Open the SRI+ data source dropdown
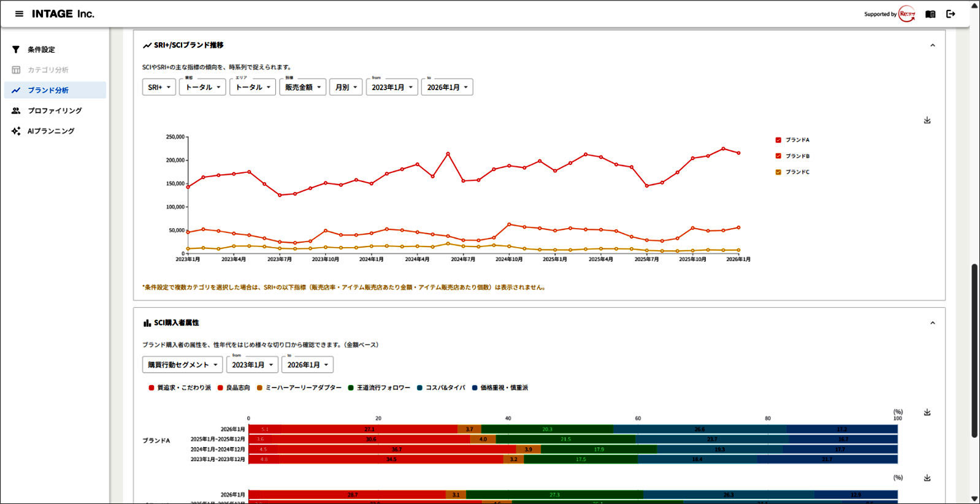Viewport: 980px width, 504px height. (159, 87)
